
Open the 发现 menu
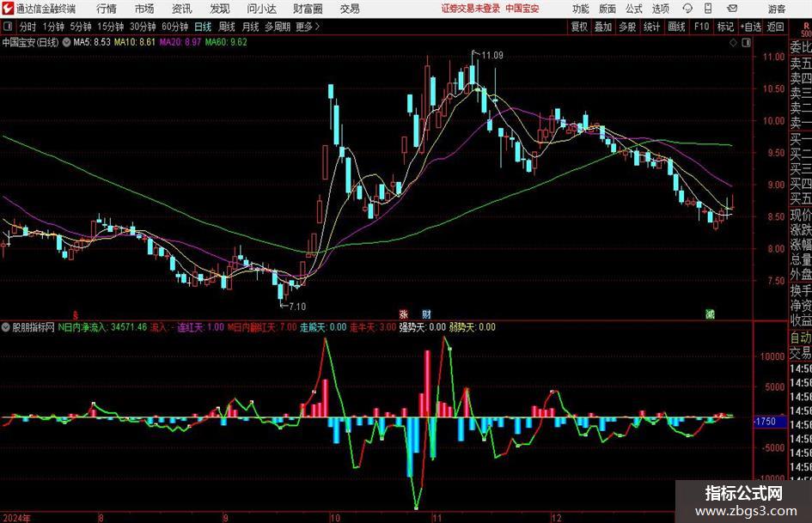coord(220,9)
